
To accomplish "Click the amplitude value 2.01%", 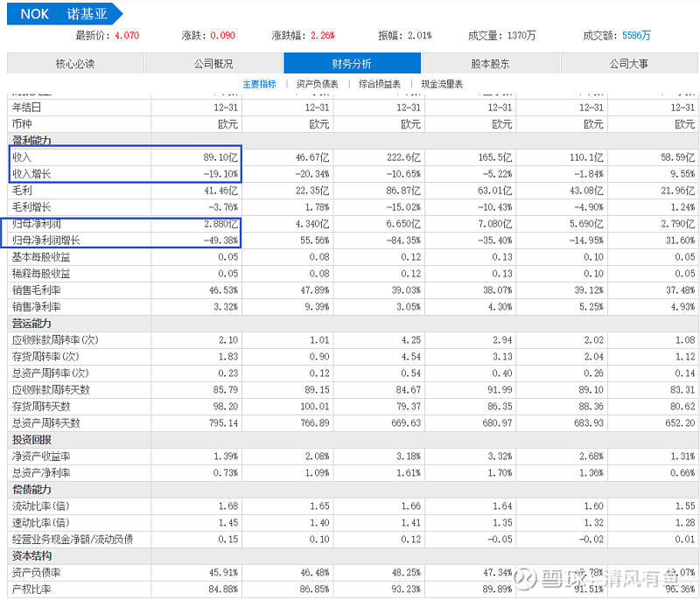I will click(420, 35).
